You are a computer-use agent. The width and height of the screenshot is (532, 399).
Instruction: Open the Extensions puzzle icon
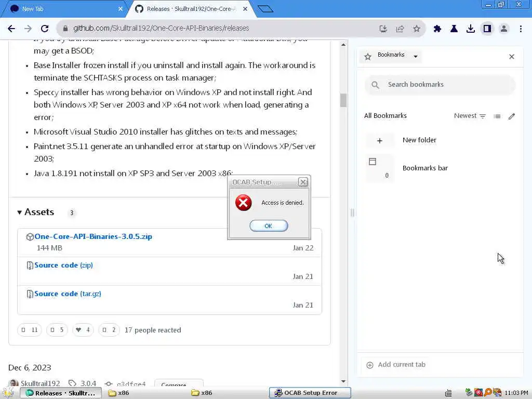[x=437, y=29]
